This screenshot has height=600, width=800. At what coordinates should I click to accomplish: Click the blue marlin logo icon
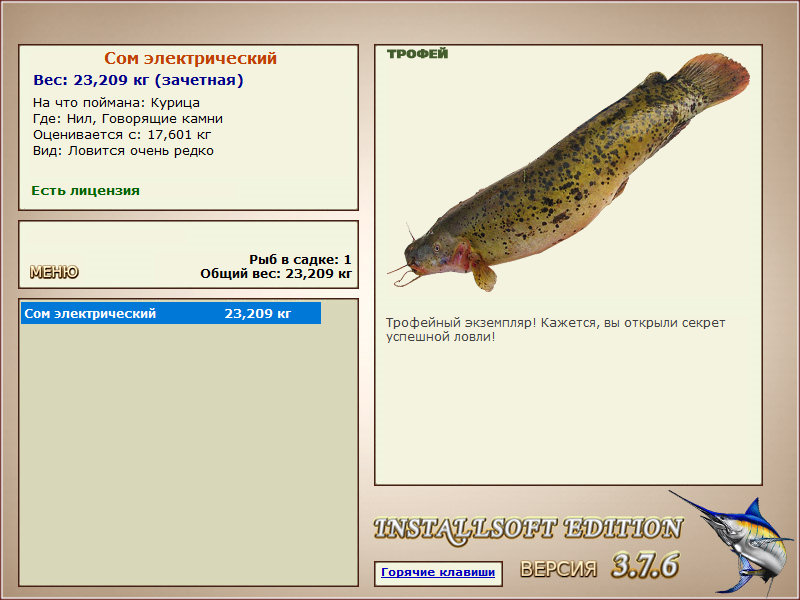coord(732,543)
